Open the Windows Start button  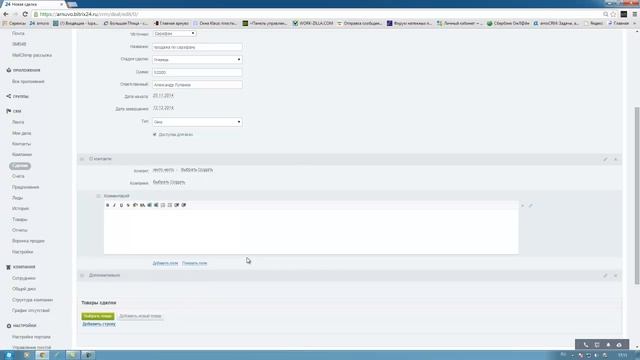tap(8, 355)
